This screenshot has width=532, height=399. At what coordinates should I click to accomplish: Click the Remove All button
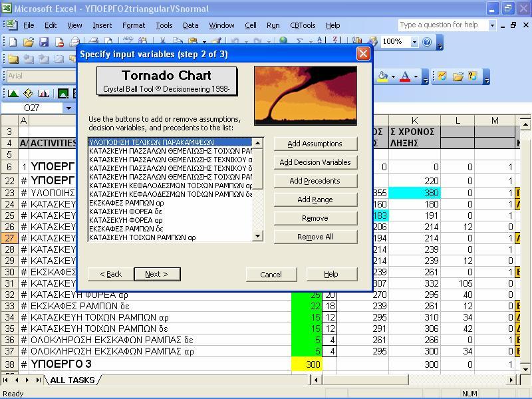(315, 237)
